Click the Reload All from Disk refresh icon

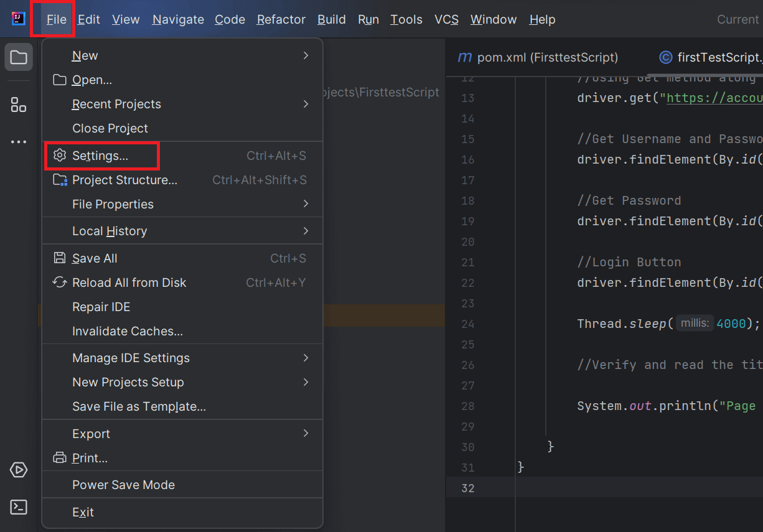tap(59, 282)
